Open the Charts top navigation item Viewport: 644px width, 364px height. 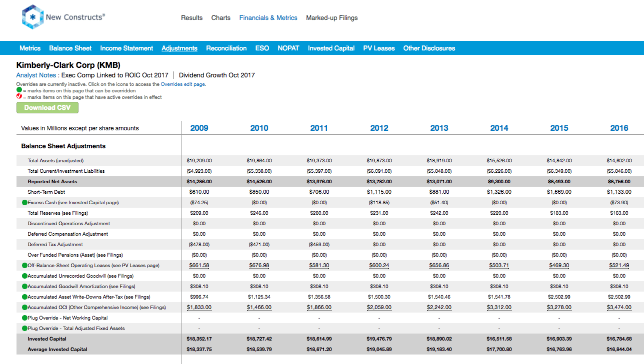coord(221,18)
